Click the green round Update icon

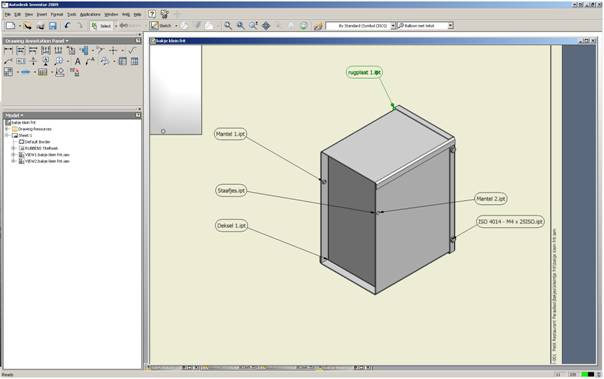click(x=304, y=26)
